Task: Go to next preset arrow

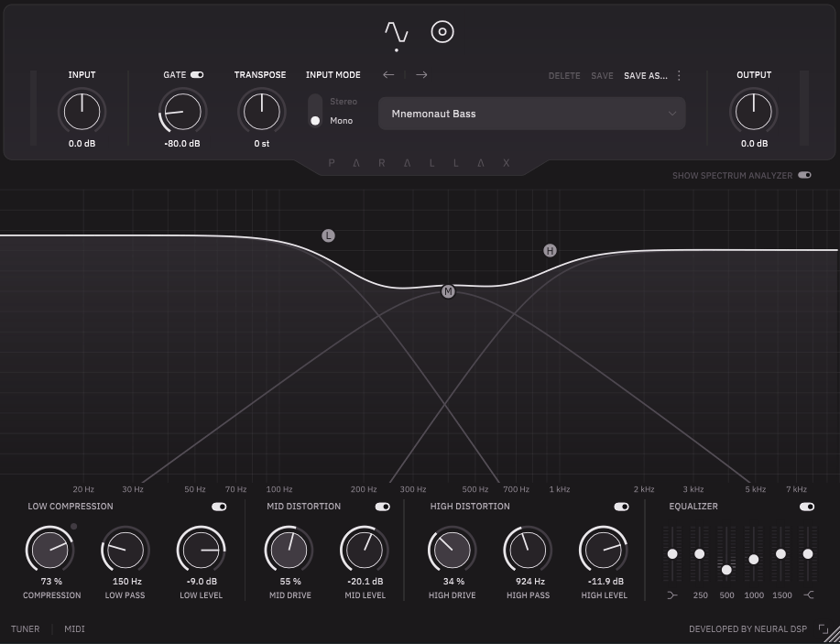Action: click(x=421, y=74)
